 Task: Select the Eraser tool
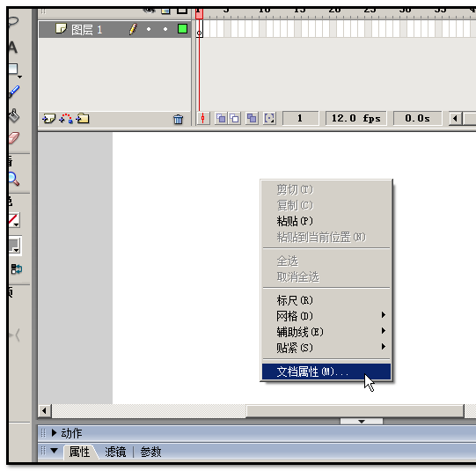point(14,137)
